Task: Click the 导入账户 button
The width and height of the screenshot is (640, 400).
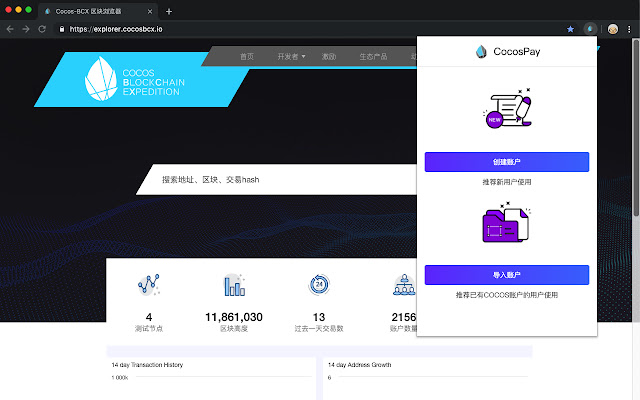Action: tap(507, 275)
